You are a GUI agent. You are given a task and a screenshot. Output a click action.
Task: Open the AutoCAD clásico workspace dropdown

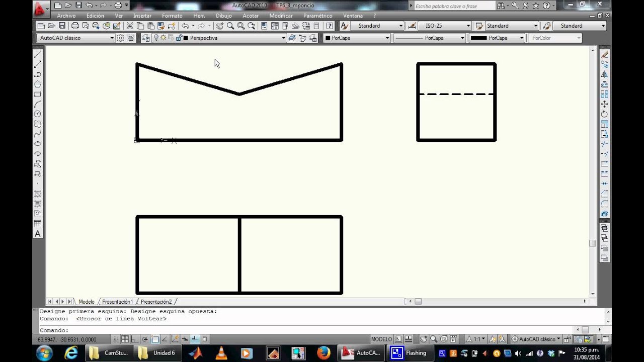[x=76, y=38]
